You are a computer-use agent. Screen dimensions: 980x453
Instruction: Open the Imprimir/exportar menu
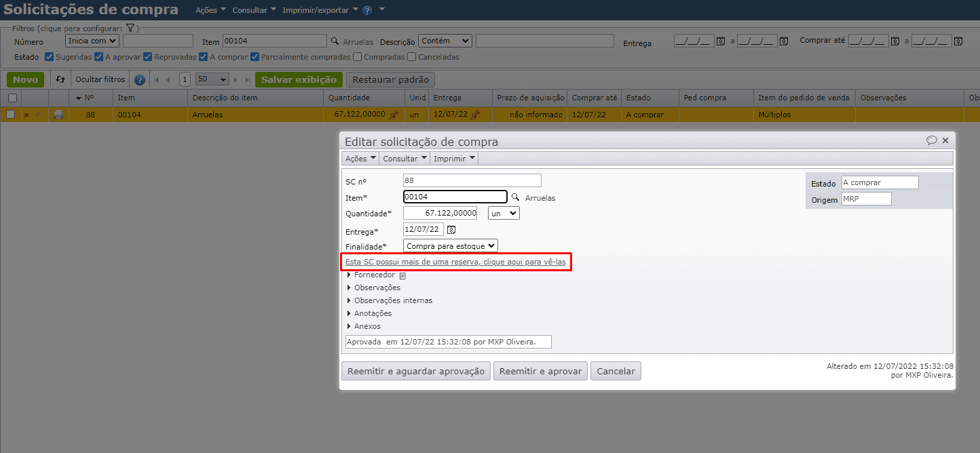(x=320, y=11)
